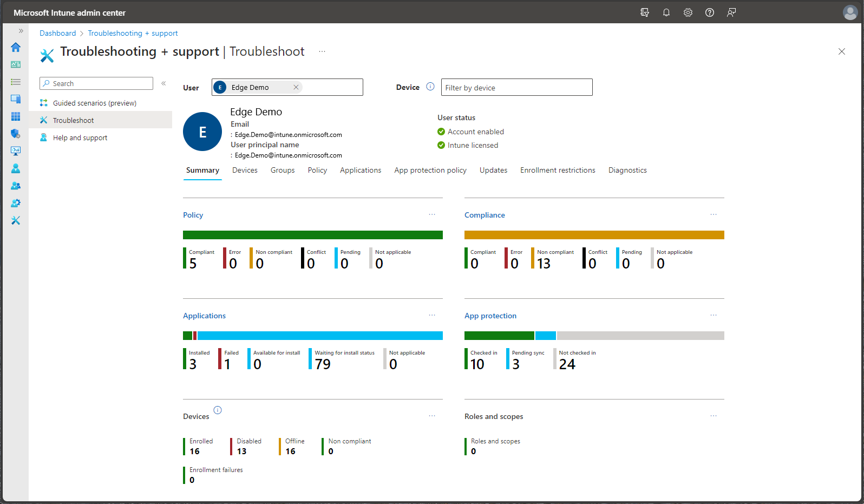Image resolution: width=864 pixels, height=504 pixels.
Task: Open the settings gear in header
Action: pyautogui.click(x=688, y=12)
